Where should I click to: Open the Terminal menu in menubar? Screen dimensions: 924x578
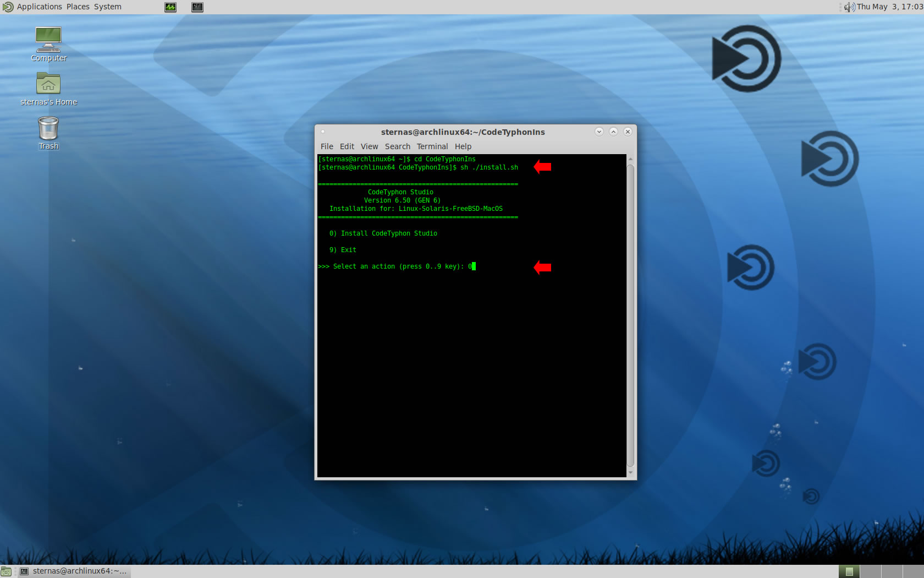click(432, 146)
